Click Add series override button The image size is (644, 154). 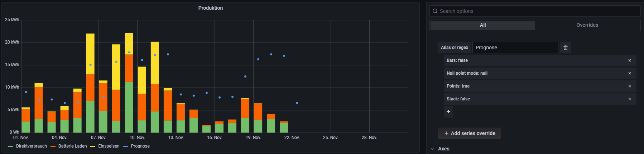(469, 133)
